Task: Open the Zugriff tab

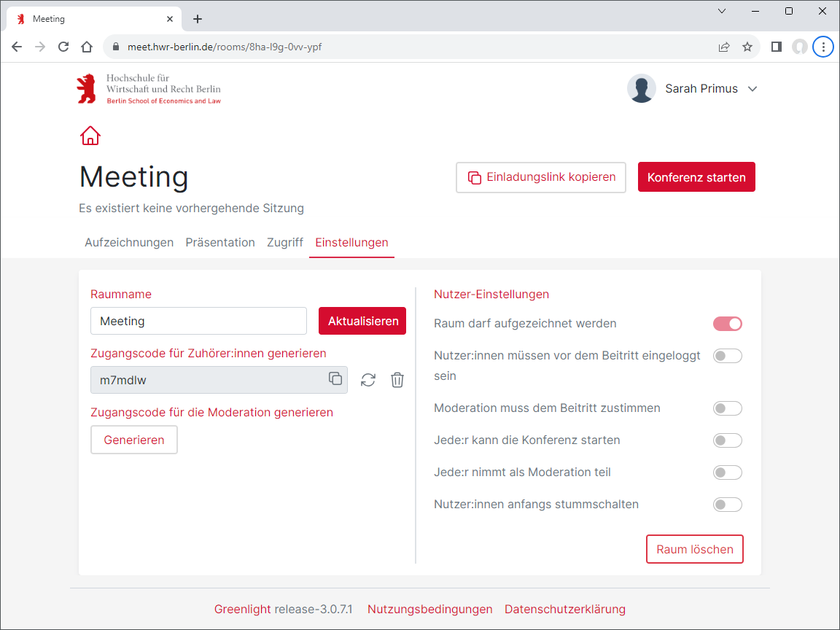Action: click(285, 242)
